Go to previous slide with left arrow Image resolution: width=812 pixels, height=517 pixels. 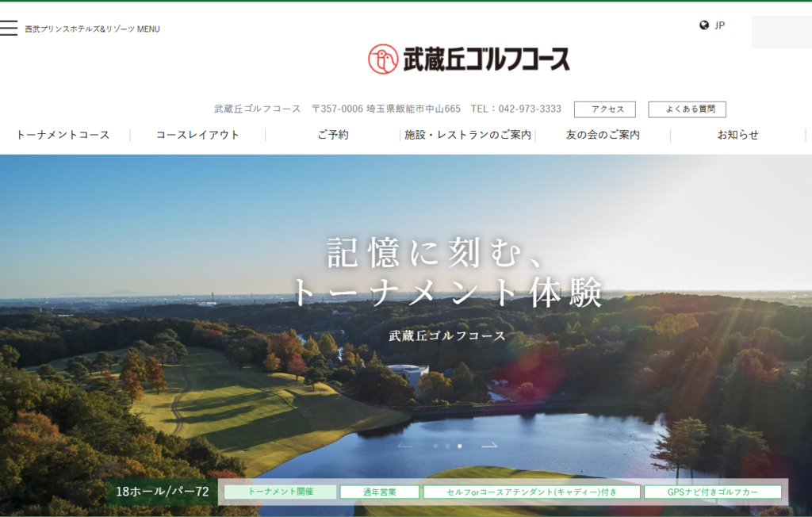click(x=405, y=446)
